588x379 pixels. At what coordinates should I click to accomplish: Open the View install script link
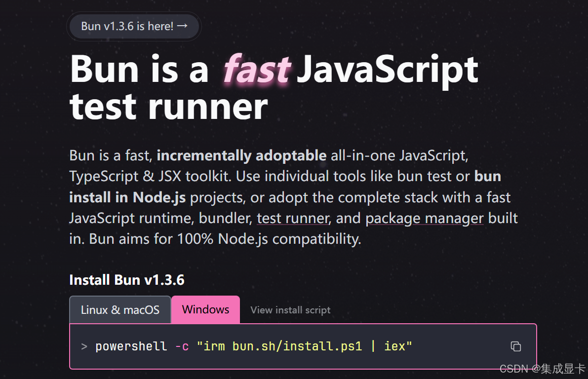tap(290, 310)
